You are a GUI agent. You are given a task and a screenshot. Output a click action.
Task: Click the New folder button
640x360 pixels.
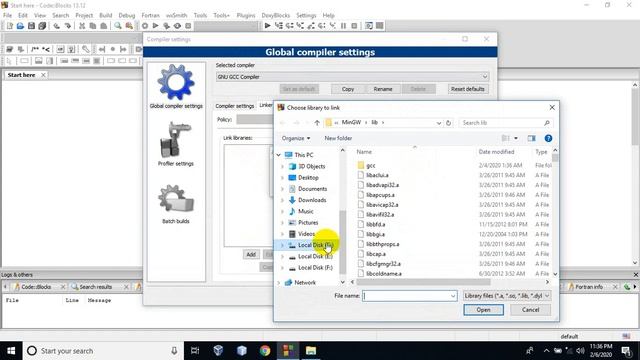[x=338, y=138]
